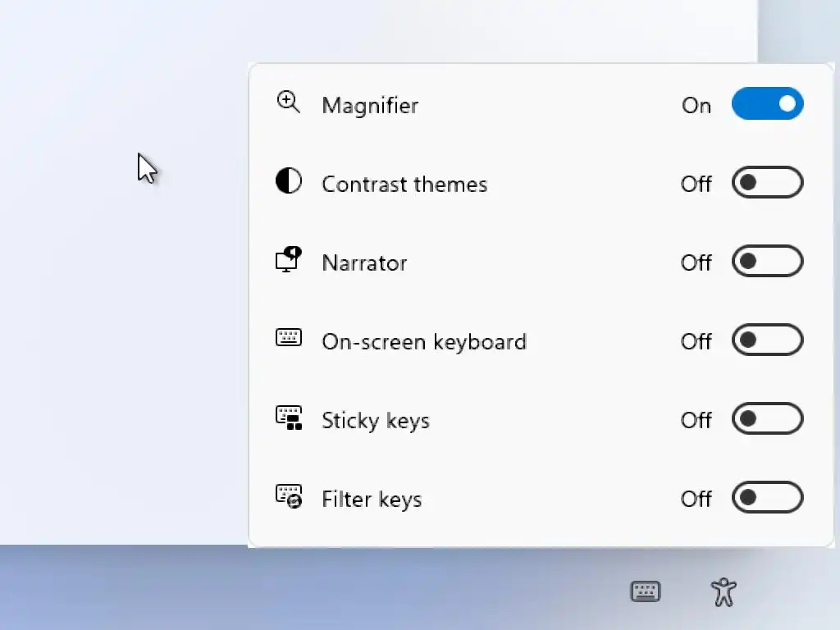Viewport: 840px width, 630px height.
Task: Click the On-screen keyboard label
Action: pos(424,342)
